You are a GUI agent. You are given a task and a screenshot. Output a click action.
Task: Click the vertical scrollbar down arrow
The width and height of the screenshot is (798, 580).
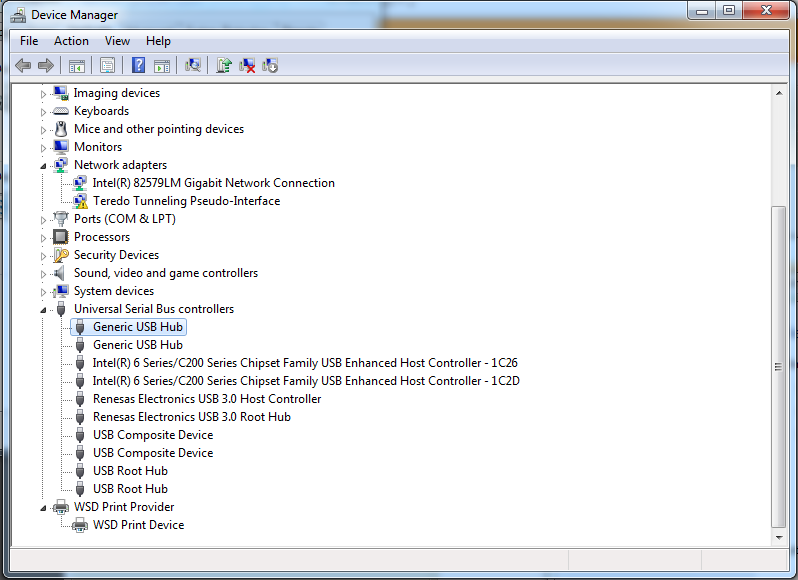coord(779,538)
